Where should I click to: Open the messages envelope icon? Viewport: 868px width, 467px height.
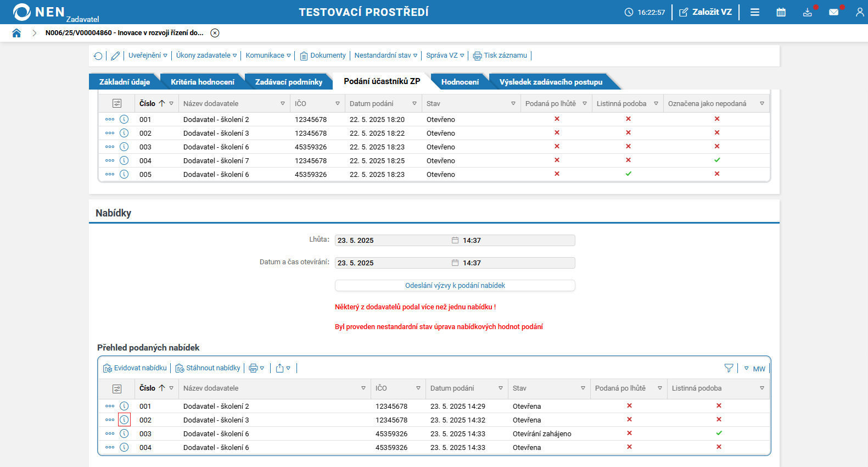point(833,12)
